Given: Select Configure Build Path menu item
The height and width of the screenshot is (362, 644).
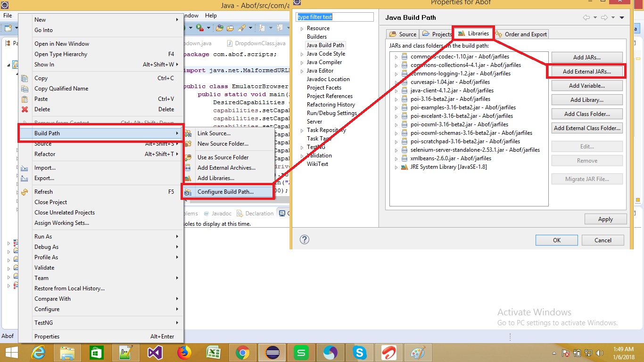Looking at the screenshot, I should coord(228,192).
